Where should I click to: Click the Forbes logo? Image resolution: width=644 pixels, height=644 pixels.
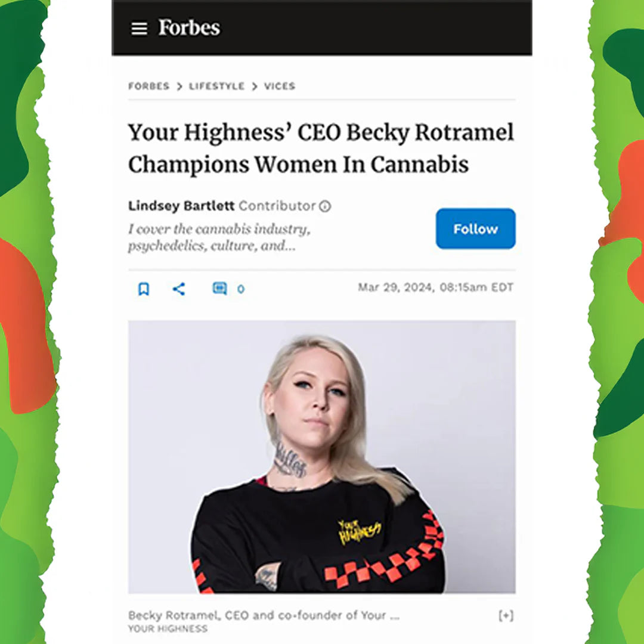click(x=189, y=27)
